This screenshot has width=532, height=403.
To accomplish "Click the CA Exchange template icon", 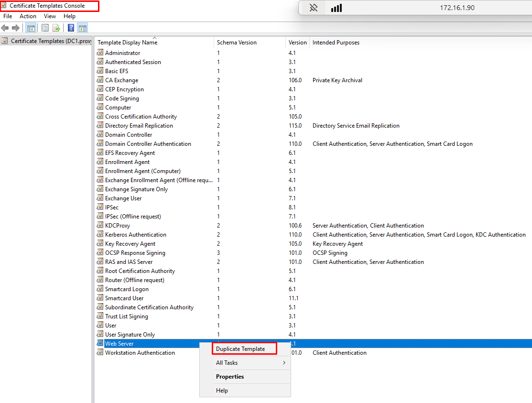I will tap(100, 80).
